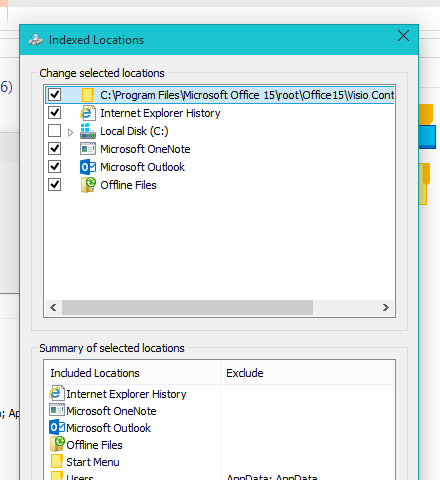This screenshot has width=440, height=480.
Task: Check the Local Disk (C:) checkbox
Action: 54,131
